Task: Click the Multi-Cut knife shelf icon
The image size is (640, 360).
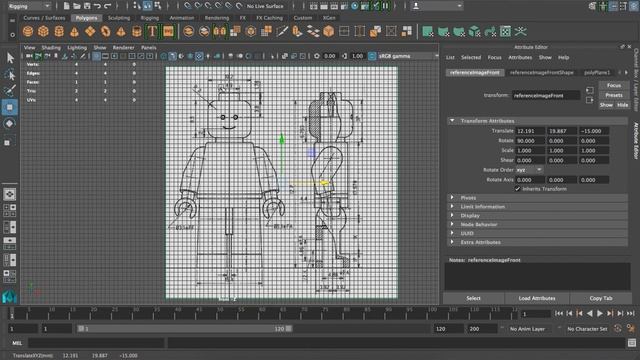Action: pos(282,31)
